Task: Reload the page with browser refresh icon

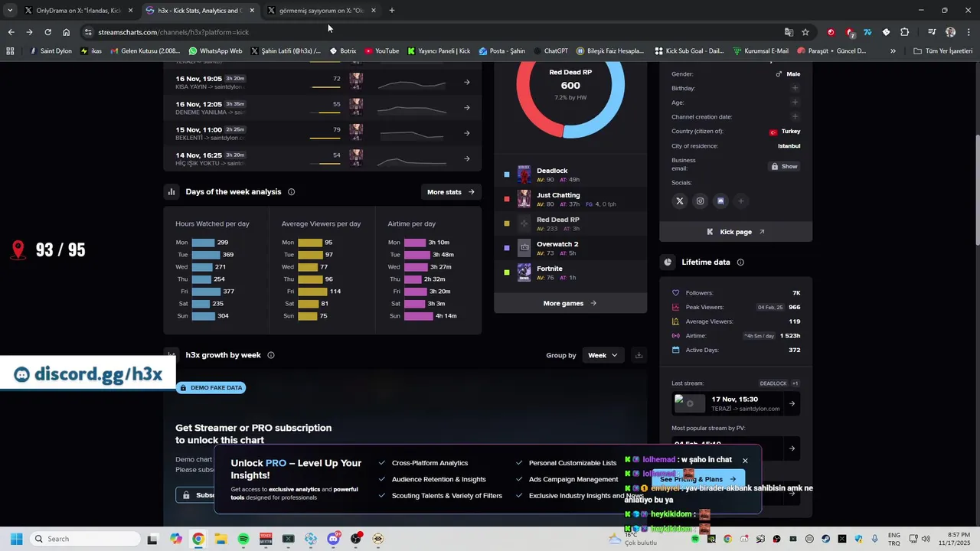Action: (47, 32)
